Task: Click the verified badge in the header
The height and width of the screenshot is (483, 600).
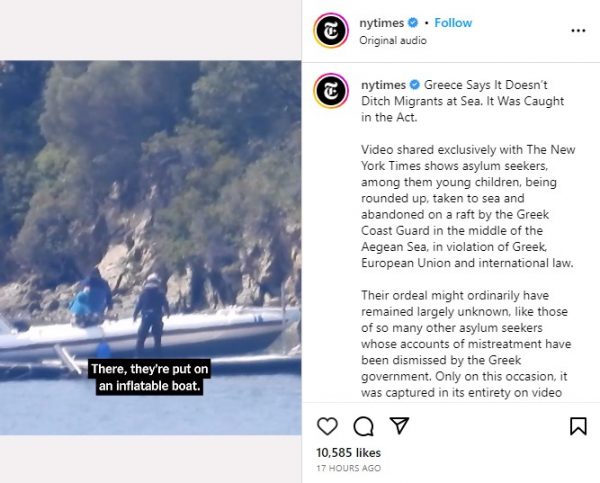Action: [413, 23]
